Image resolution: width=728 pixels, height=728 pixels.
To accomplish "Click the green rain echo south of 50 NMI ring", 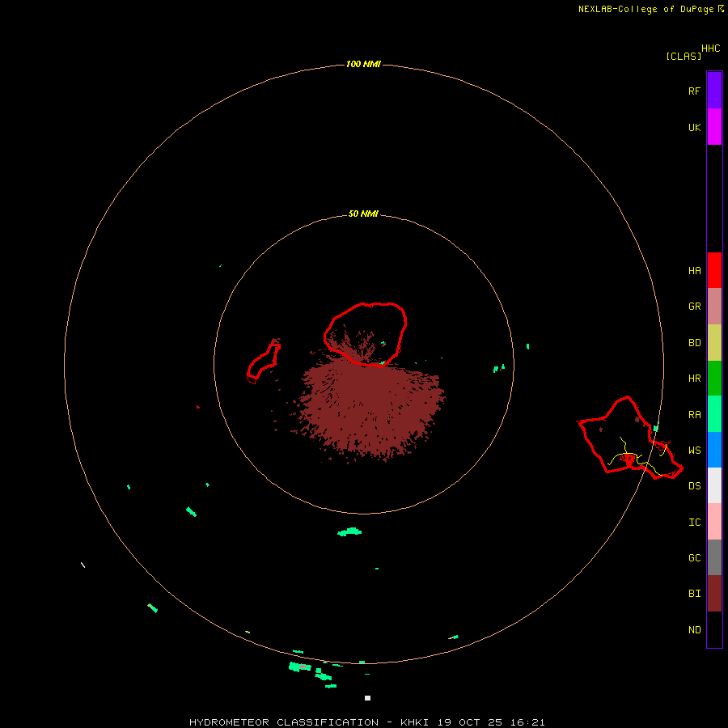I will (x=349, y=532).
